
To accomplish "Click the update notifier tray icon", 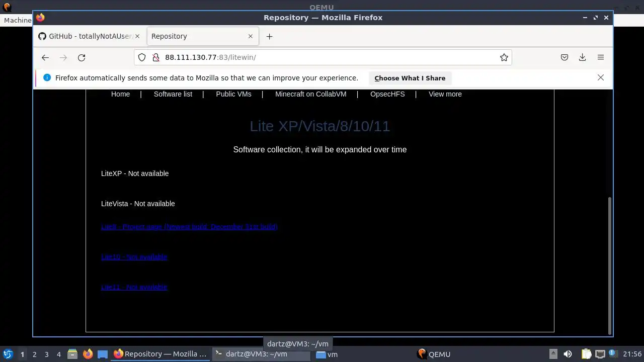I will point(613,354).
